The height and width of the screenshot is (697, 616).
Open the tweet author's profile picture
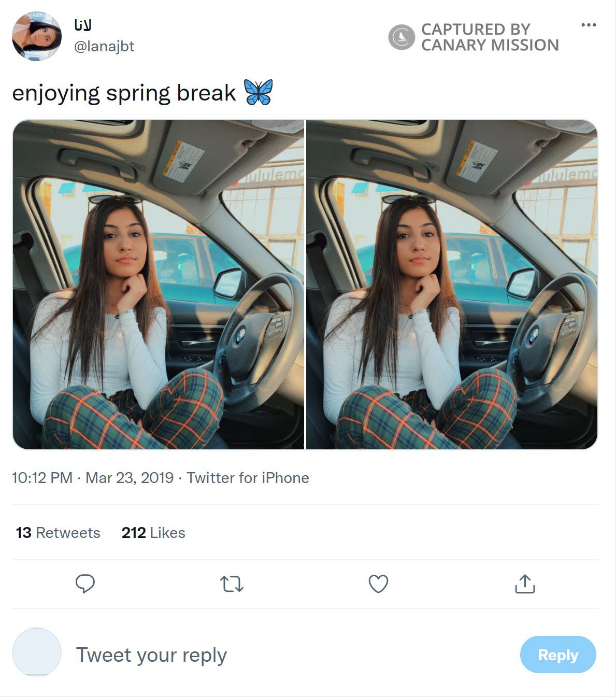[x=37, y=37]
